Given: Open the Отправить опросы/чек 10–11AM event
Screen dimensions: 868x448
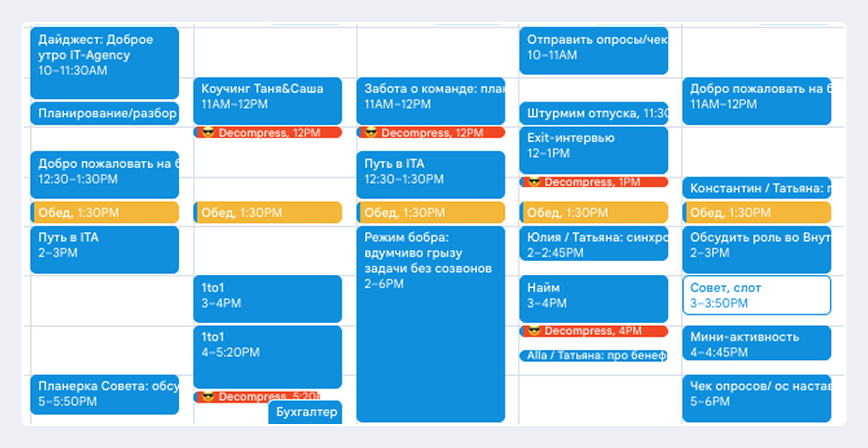Looking at the screenshot, I should point(593,51).
